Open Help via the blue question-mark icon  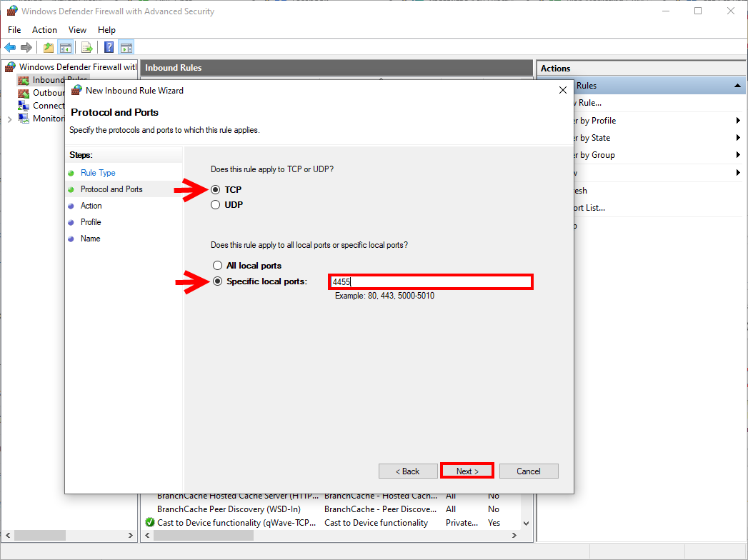tap(109, 47)
